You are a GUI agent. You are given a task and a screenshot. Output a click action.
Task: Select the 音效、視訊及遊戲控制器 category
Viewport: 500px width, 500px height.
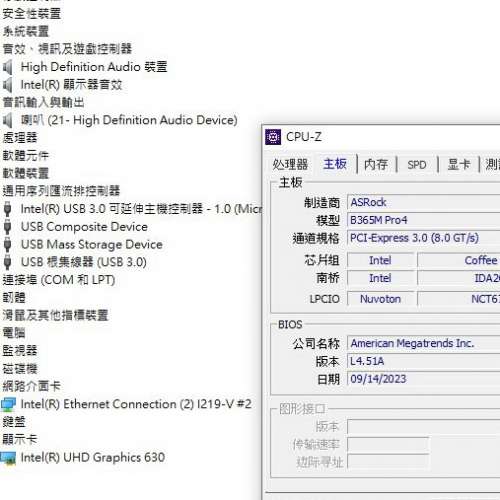tap(67, 49)
